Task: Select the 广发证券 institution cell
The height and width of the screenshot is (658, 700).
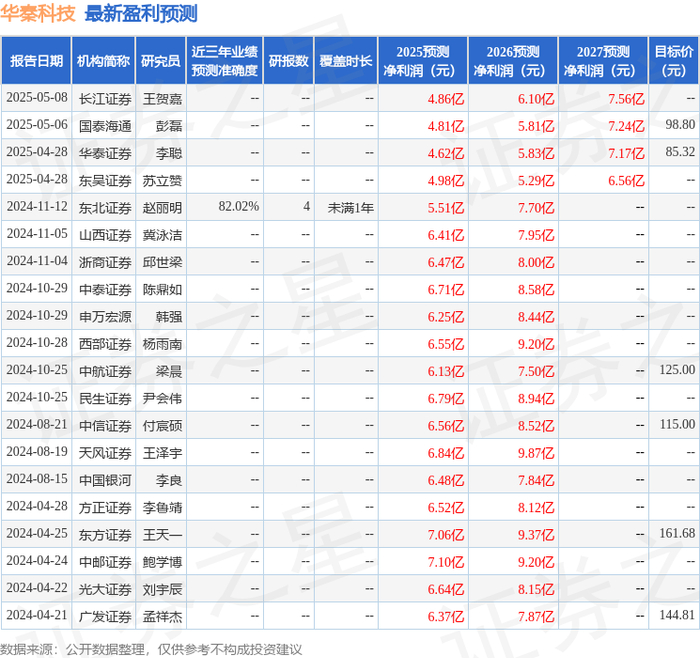Action: point(105,616)
